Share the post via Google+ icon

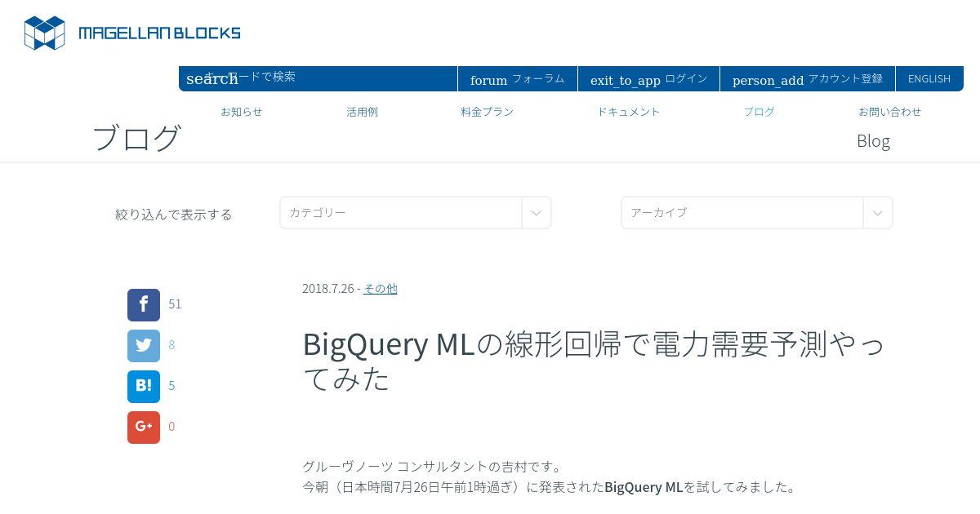point(144,428)
